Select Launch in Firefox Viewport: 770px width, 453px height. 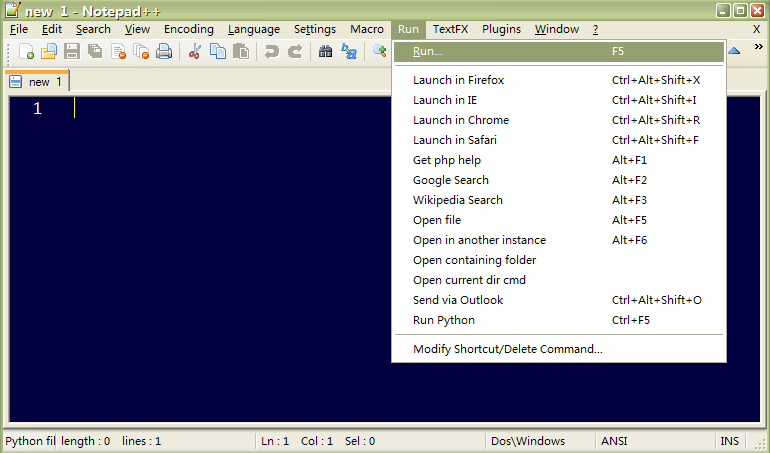point(559,80)
